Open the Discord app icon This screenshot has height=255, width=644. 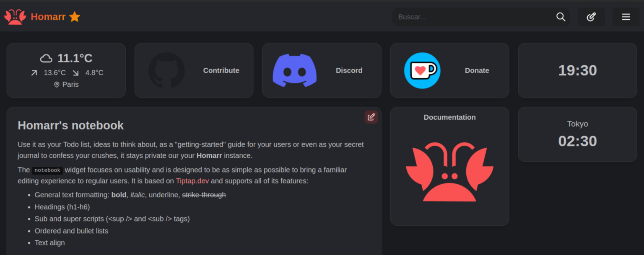[295, 70]
